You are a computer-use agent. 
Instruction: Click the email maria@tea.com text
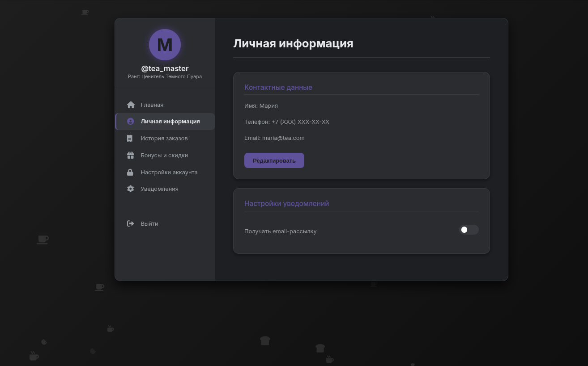283,138
